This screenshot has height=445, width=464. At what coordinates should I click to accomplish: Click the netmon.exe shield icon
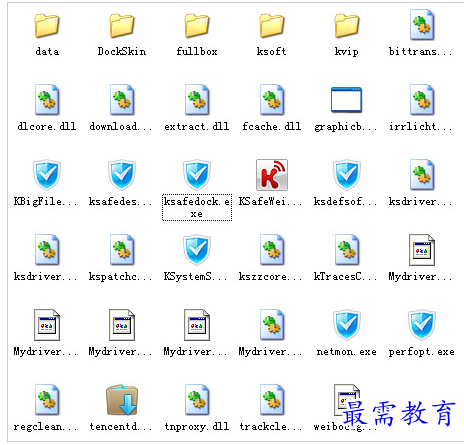coord(347,325)
